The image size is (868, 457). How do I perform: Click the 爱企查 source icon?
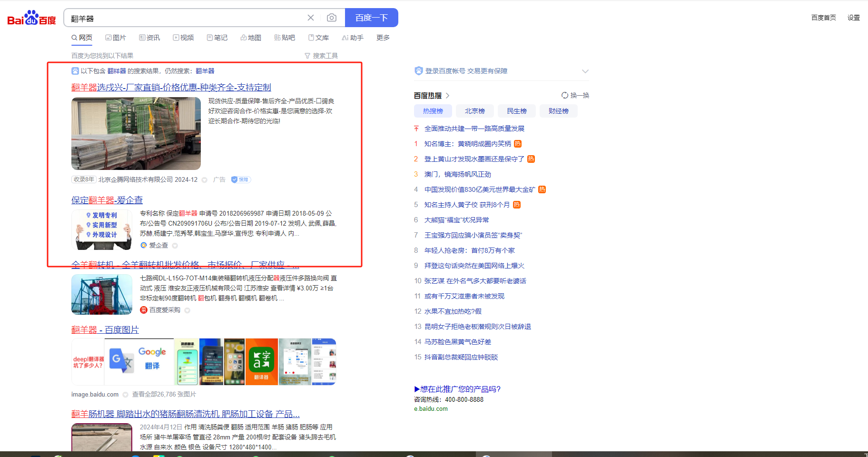pos(144,245)
